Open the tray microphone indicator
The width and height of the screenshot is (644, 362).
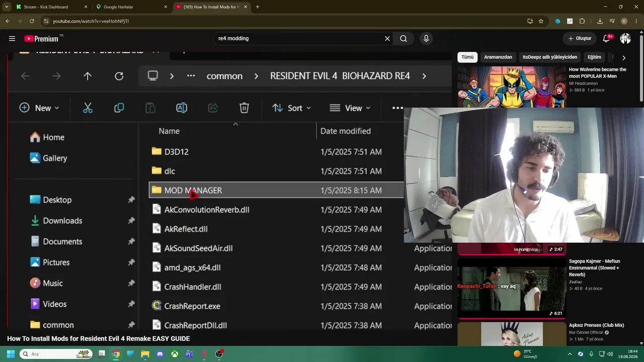tap(591, 354)
